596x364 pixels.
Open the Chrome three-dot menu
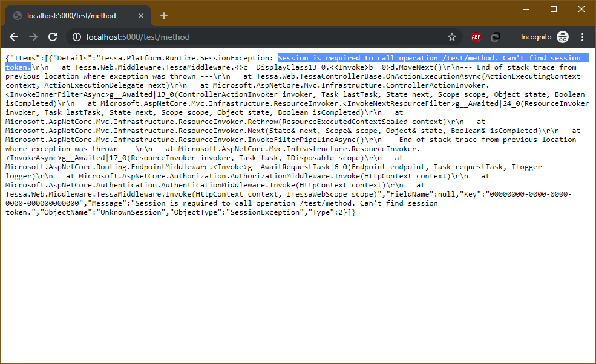[582, 37]
